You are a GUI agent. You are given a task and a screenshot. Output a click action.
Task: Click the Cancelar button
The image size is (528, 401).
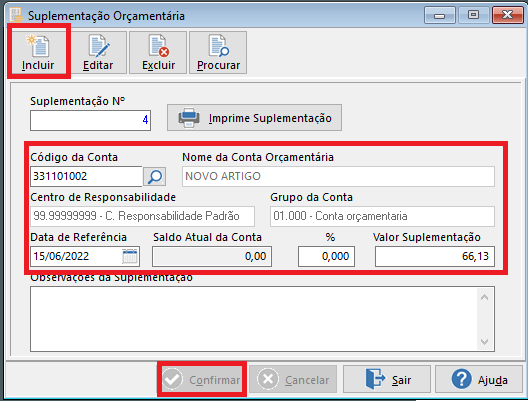pos(293,379)
